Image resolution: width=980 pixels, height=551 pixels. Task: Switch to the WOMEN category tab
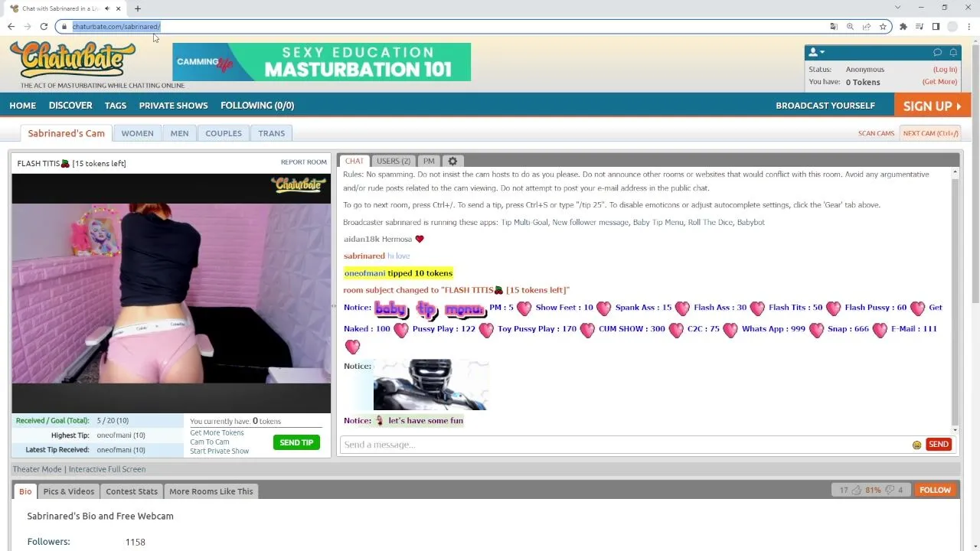(x=137, y=133)
